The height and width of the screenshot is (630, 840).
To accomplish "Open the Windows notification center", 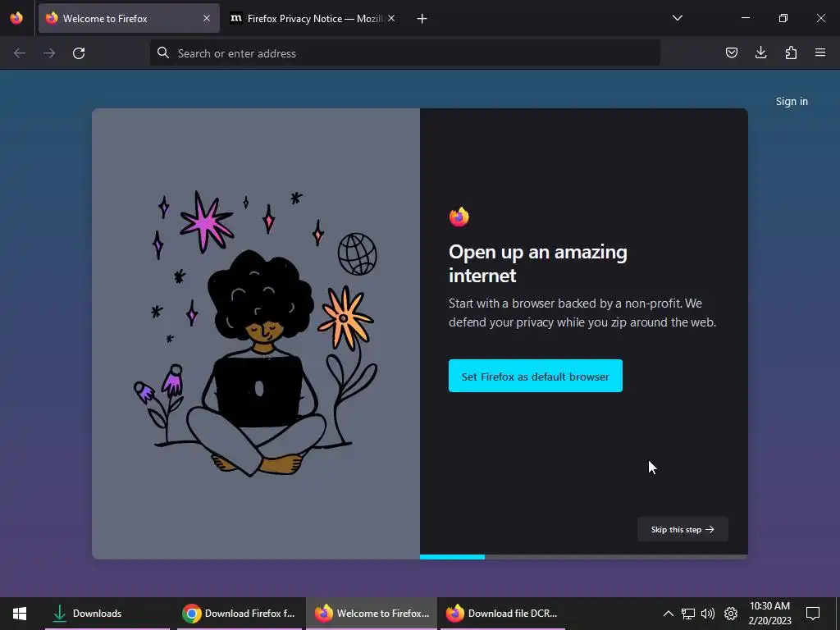I will 813,614.
